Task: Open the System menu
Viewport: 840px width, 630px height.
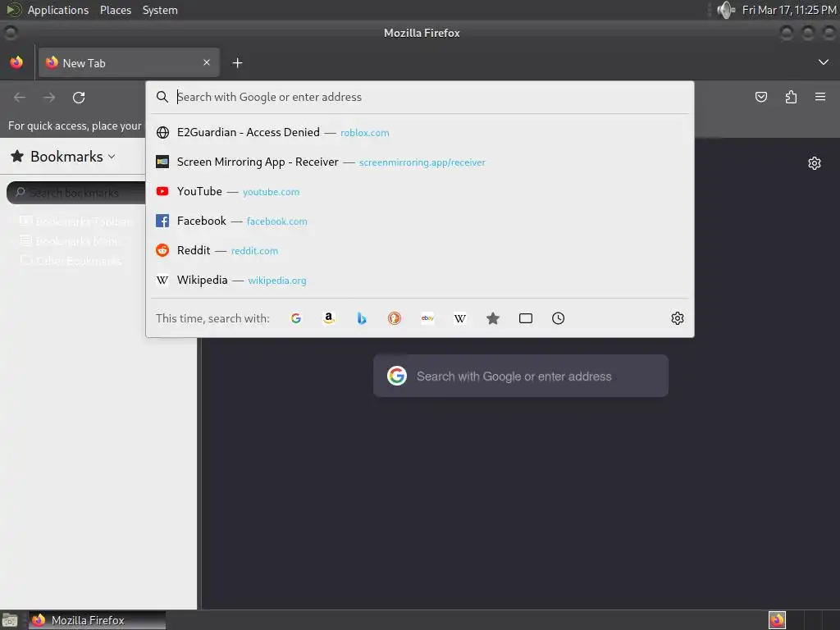Action: (160, 10)
